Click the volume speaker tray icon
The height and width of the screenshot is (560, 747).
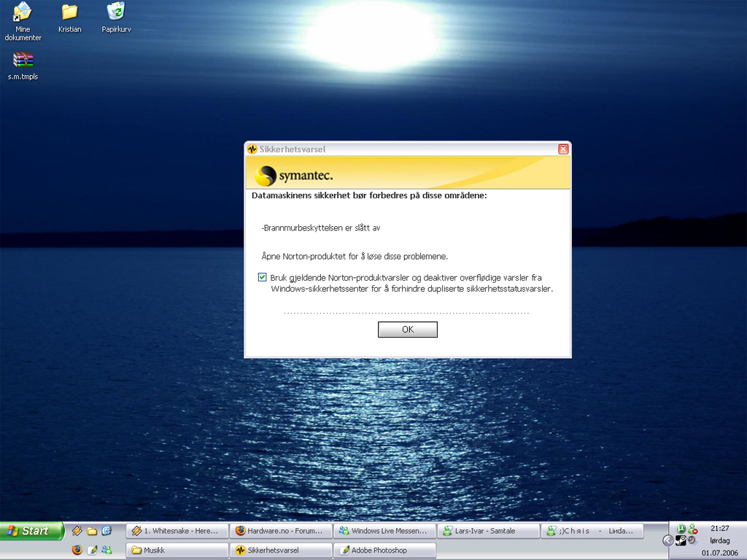pos(692,540)
